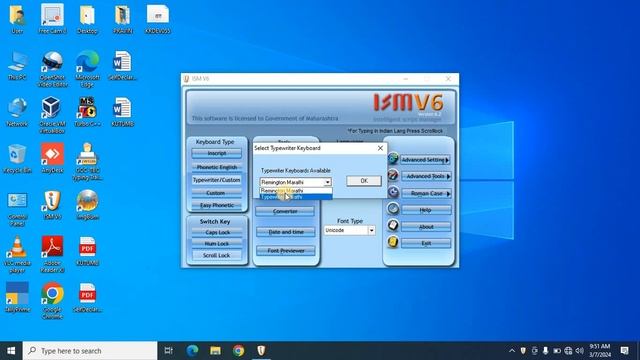This screenshot has height=360, width=640.
Task: Click the yellow Exit icon
Action: click(x=393, y=242)
